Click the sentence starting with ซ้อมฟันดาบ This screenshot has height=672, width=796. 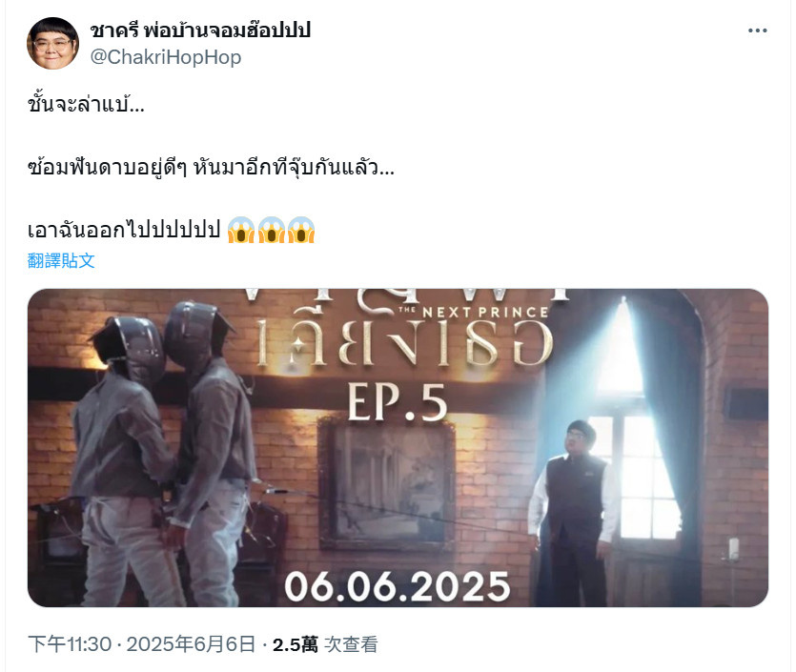211,167
